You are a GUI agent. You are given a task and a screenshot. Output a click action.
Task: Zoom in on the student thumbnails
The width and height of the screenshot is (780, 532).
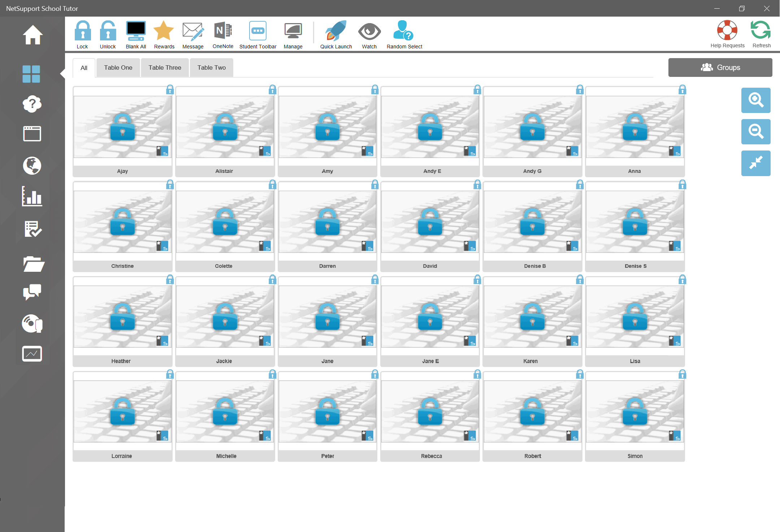click(755, 100)
